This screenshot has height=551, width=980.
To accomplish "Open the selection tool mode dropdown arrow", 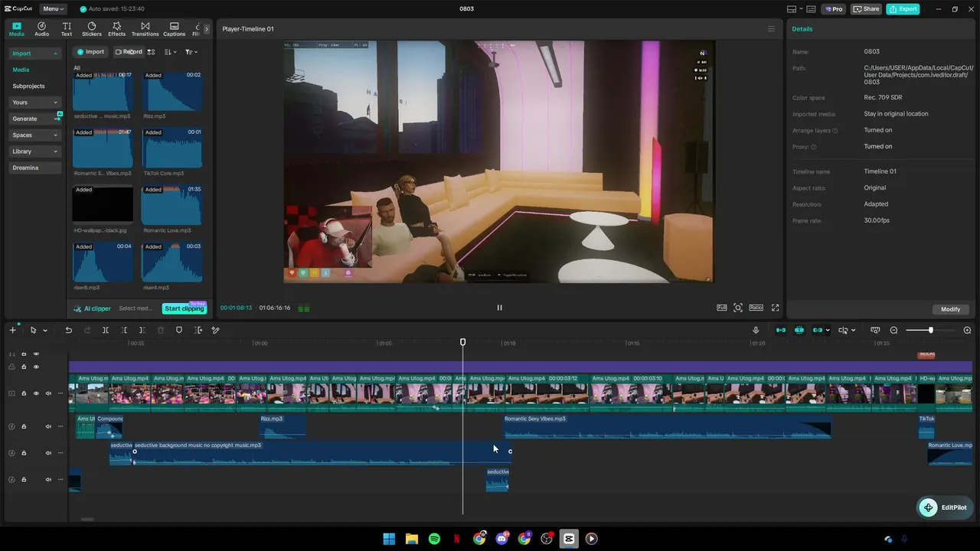I will coord(45,331).
